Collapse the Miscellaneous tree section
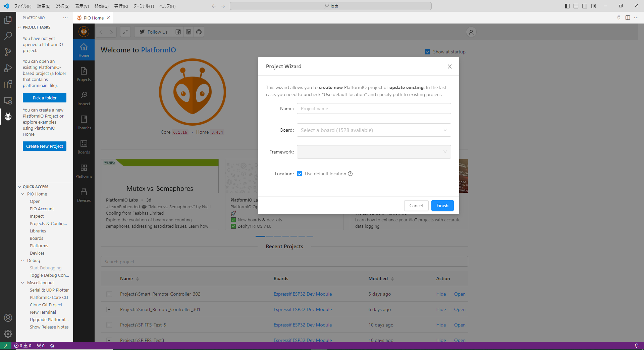The width and height of the screenshot is (644, 350). click(x=22, y=283)
